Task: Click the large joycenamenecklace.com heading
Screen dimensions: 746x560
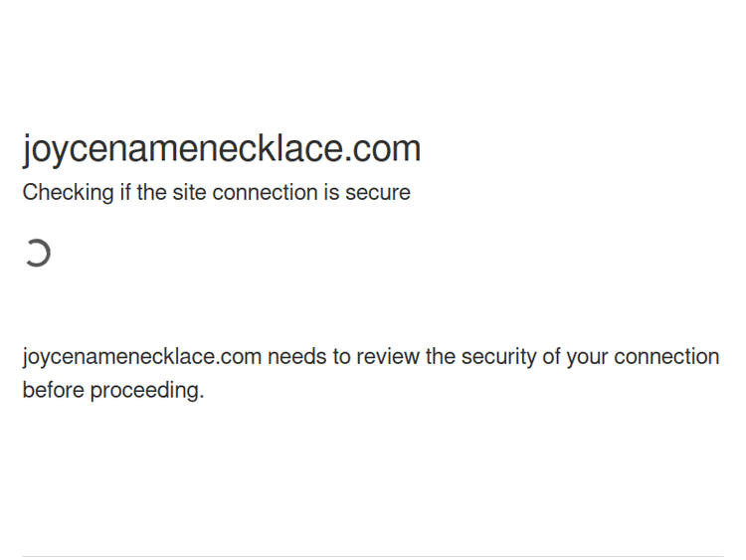Action: pos(222,149)
